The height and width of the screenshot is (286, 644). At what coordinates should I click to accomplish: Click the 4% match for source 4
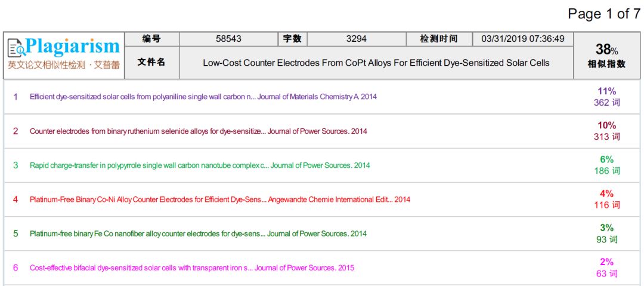pyautogui.click(x=606, y=193)
